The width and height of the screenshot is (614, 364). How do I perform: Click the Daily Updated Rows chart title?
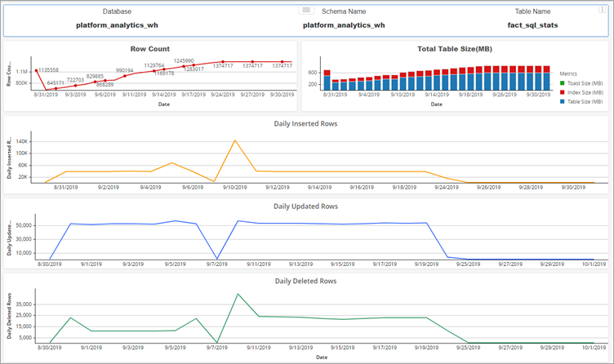[306, 206]
